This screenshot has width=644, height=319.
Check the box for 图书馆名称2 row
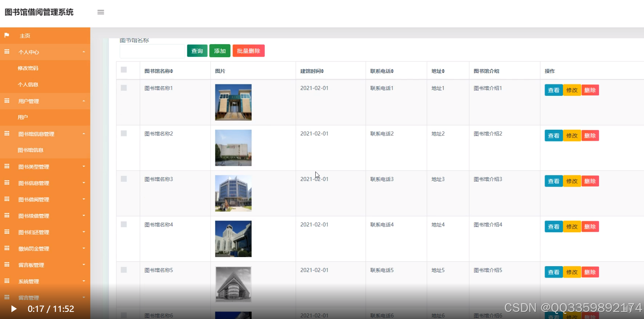pyautogui.click(x=124, y=133)
